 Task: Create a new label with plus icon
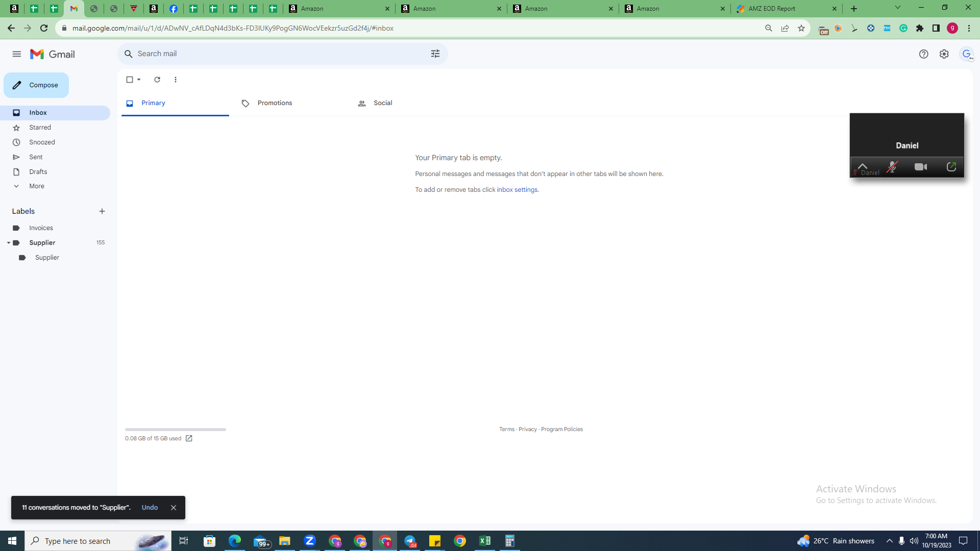(102, 211)
